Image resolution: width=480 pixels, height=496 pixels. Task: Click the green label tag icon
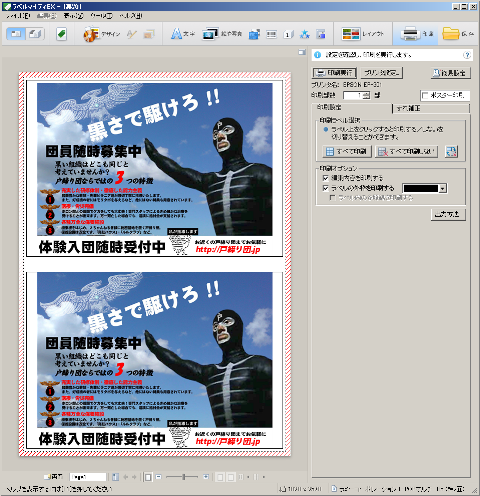tap(61, 34)
